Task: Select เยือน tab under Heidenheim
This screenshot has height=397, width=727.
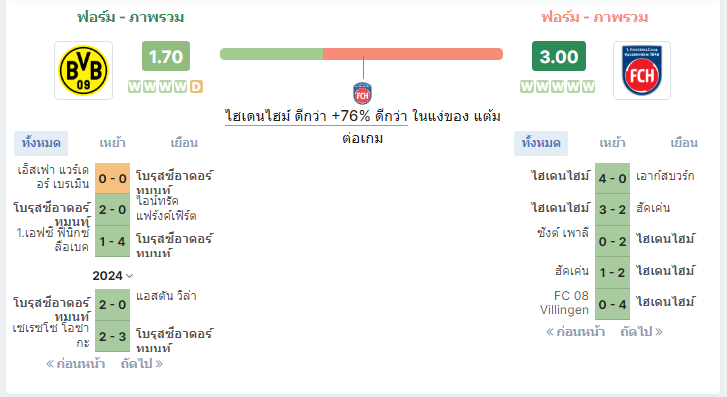Action: (684, 143)
